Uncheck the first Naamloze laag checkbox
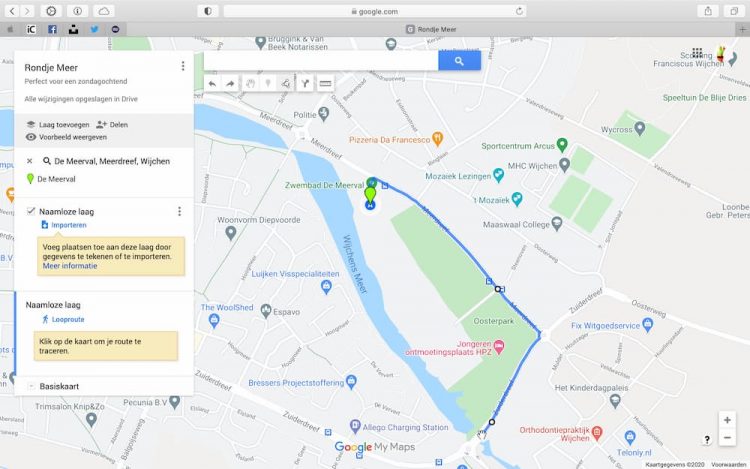This screenshot has width=750, height=469. [31, 211]
